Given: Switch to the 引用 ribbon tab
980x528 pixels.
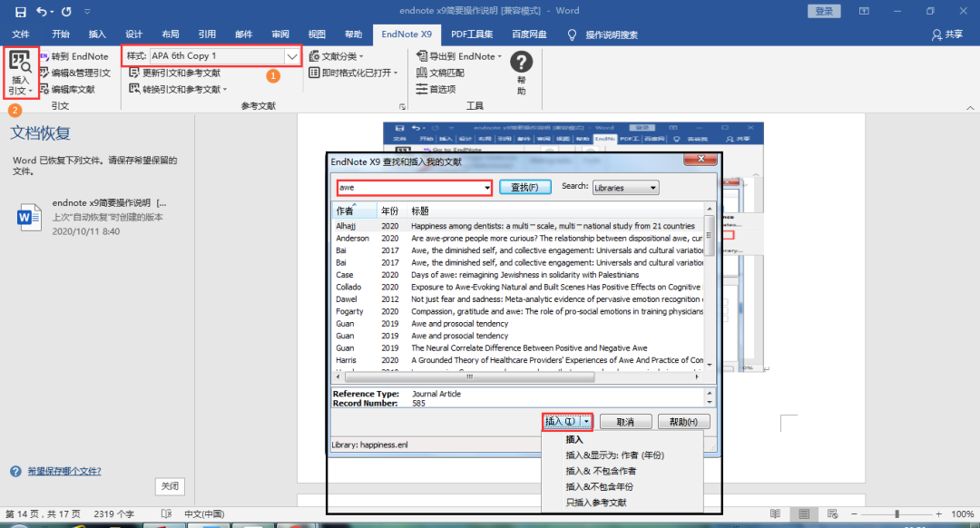Looking at the screenshot, I should (207, 34).
